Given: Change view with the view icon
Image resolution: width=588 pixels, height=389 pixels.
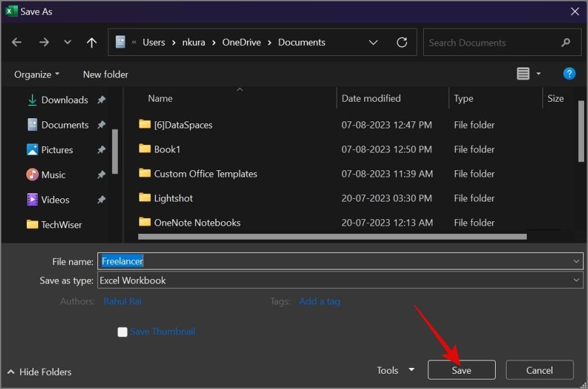Looking at the screenshot, I should pyautogui.click(x=523, y=74).
